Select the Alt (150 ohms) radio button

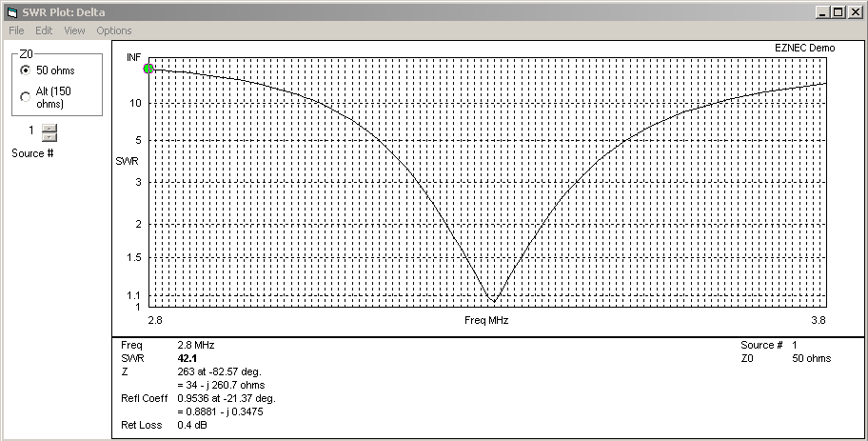pyautogui.click(x=25, y=96)
